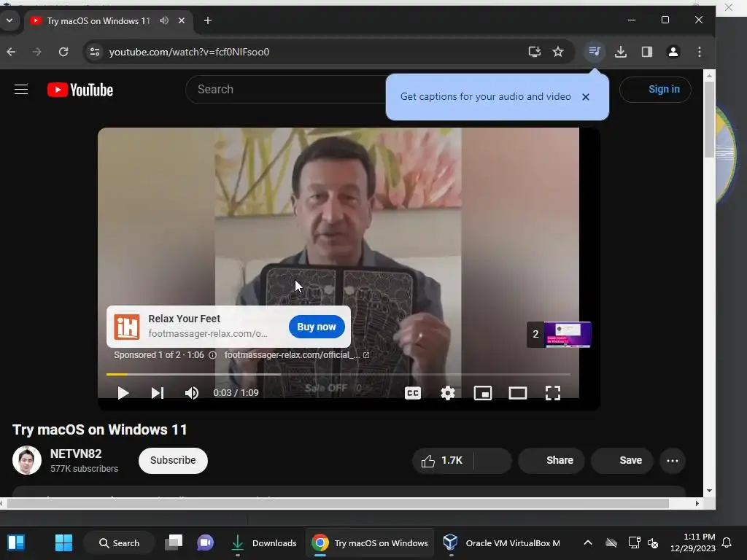The image size is (747, 560).
Task: Open media controls button in toolbar
Action: (x=594, y=52)
